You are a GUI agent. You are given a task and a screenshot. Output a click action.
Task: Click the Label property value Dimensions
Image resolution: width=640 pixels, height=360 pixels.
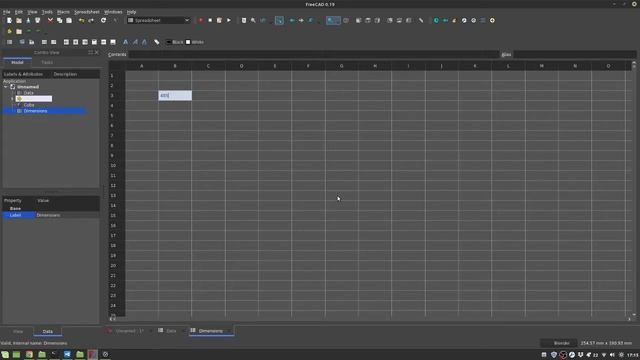click(67, 215)
